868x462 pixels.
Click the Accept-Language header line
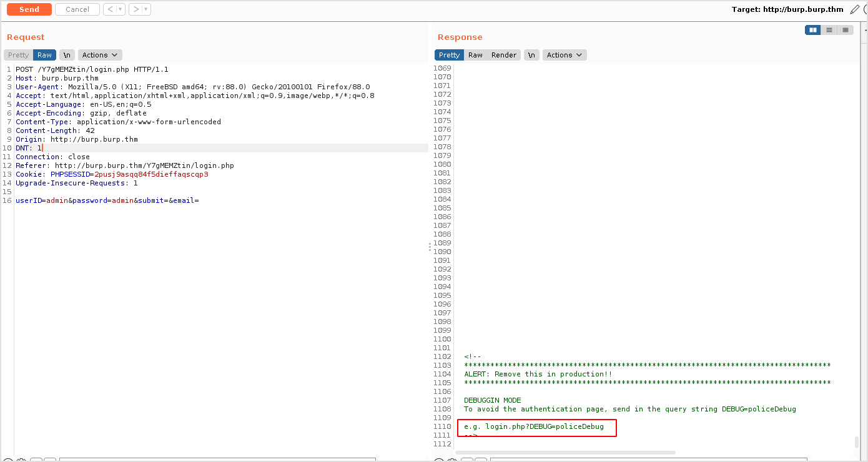coord(84,104)
